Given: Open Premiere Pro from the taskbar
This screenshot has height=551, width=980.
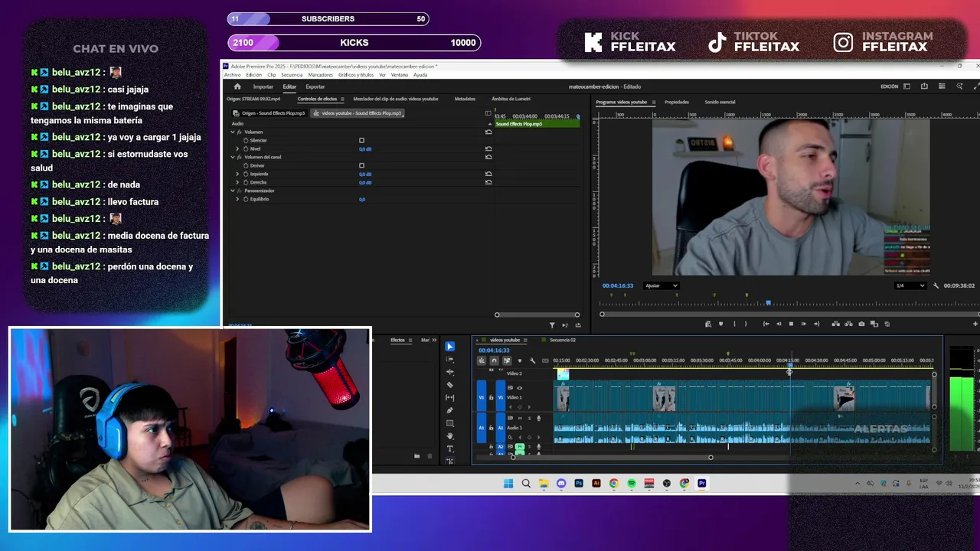Looking at the screenshot, I should pyautogui.click(x=701, y=484).
